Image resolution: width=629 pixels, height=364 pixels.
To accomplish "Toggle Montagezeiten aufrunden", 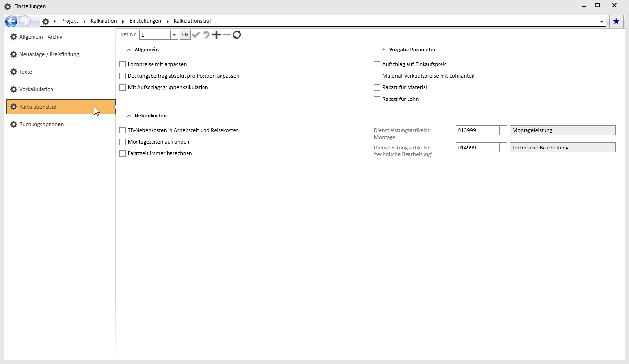I will [x=122, y=142].
